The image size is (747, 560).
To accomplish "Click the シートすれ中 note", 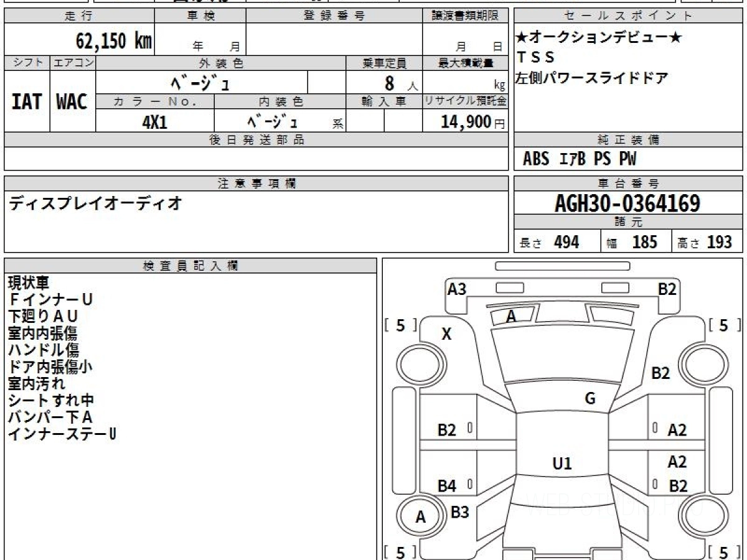I will coord(51,401).
